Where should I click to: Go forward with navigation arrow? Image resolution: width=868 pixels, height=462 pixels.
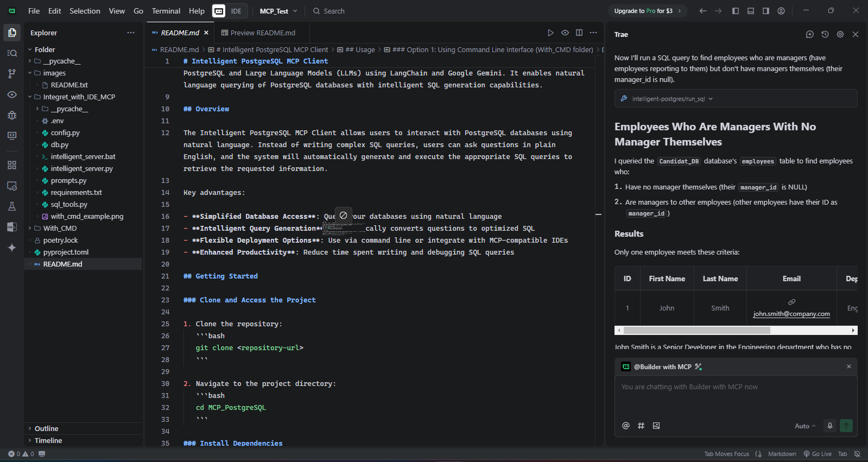tap(718, 11)
